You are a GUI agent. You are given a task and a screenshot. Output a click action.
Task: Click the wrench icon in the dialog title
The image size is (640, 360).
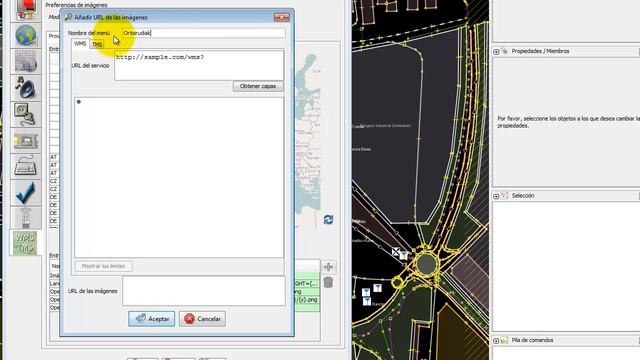click(68, 17)
